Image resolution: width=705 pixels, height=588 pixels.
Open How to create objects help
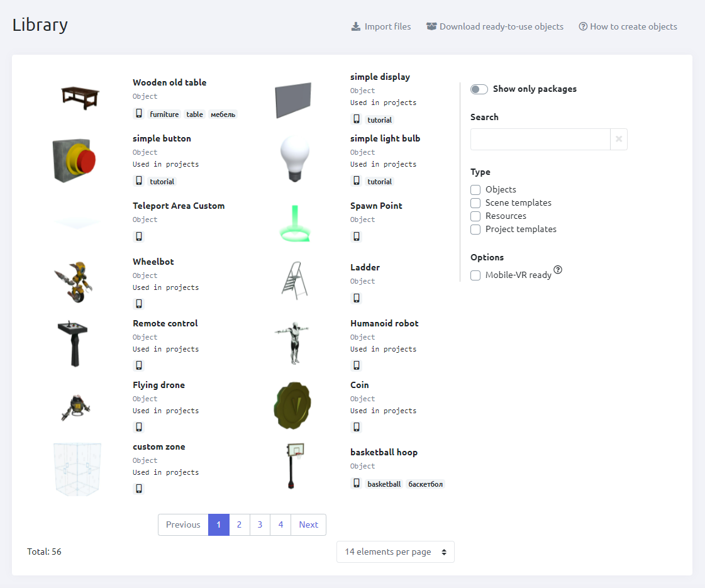tap(628, 26)
